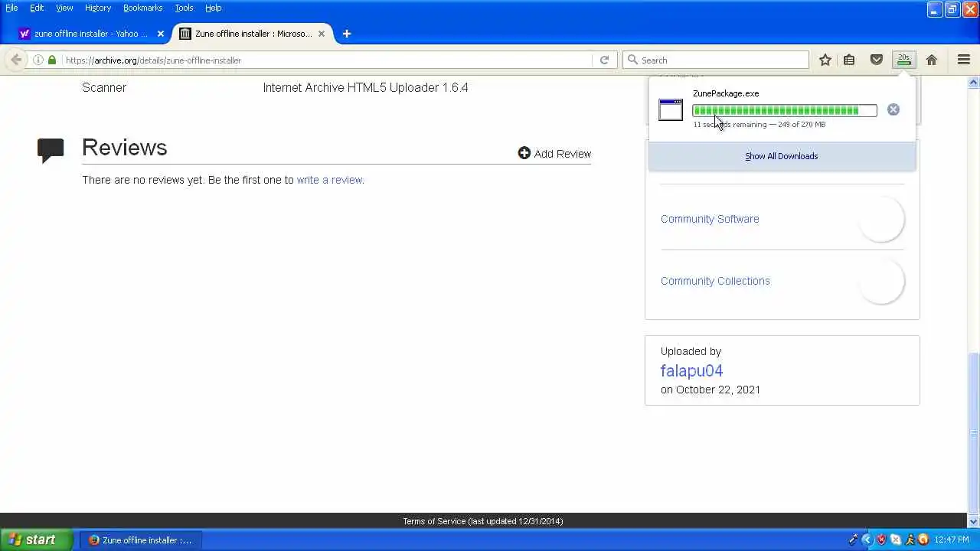The height and width of the screenshot is (551, 980).
Task: Click the Firefox taskbar button
Action: click(141, 540)
